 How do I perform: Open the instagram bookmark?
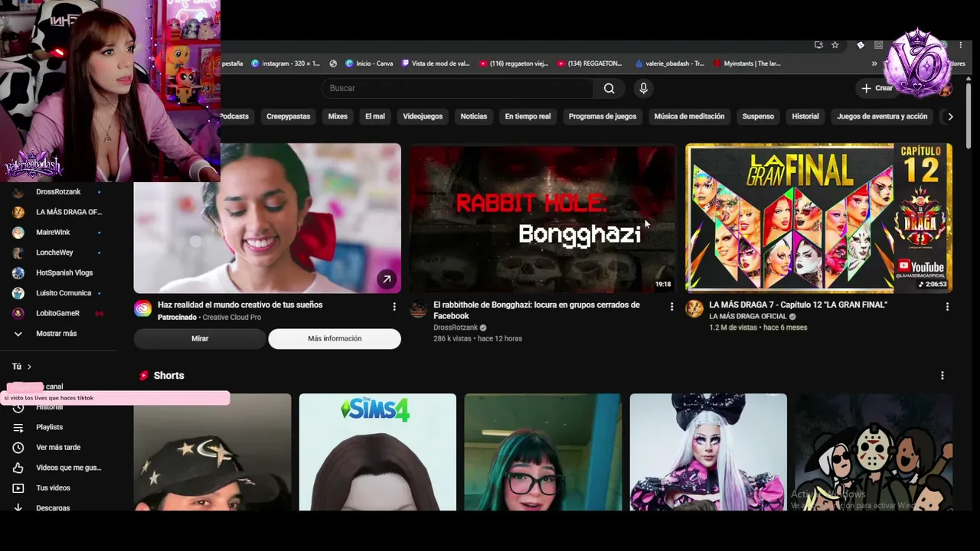coord(286,64)
